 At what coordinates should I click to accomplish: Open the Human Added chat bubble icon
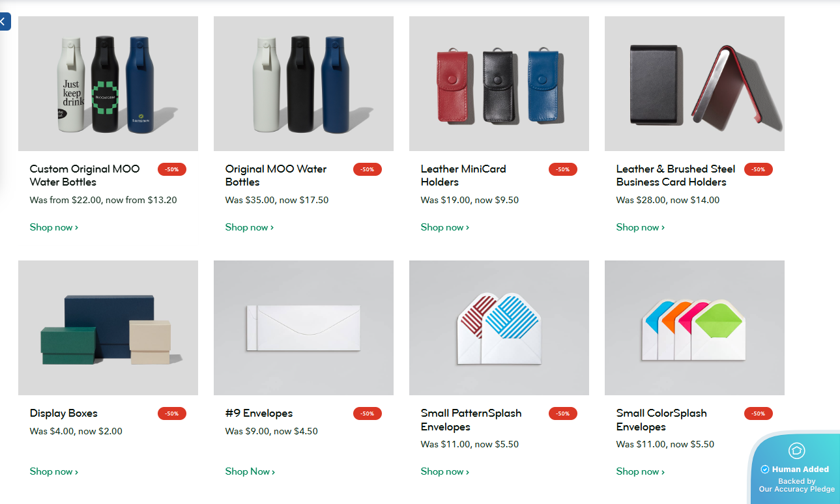point(796,451)
